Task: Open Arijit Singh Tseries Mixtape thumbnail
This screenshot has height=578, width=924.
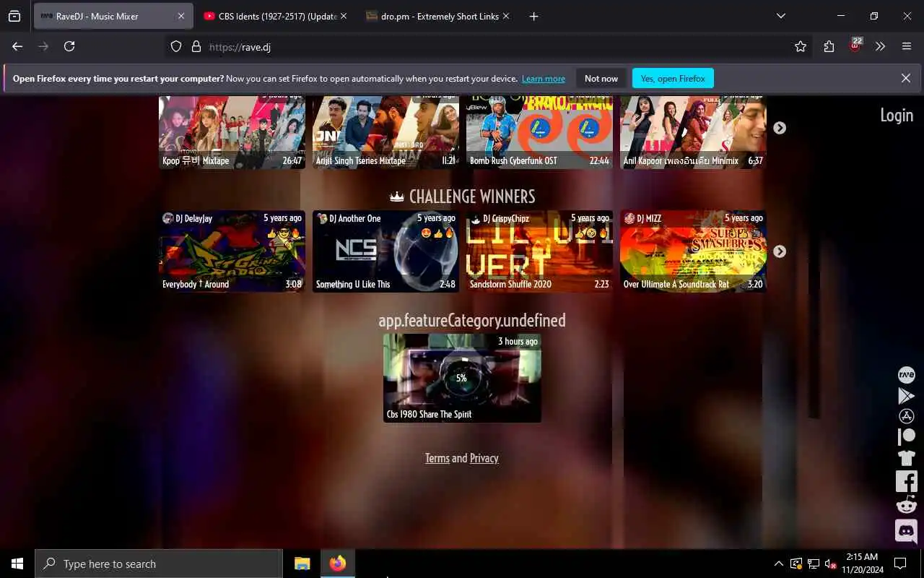Action: (385, 132)
